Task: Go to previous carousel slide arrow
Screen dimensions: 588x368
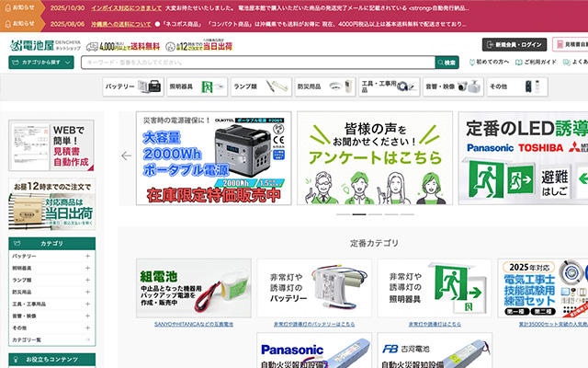Action: click(x=127, y=155)
